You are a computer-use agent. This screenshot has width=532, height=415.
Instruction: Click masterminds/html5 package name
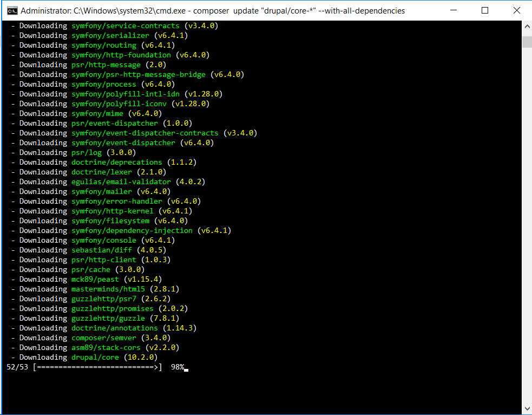(x=108, y=289)
